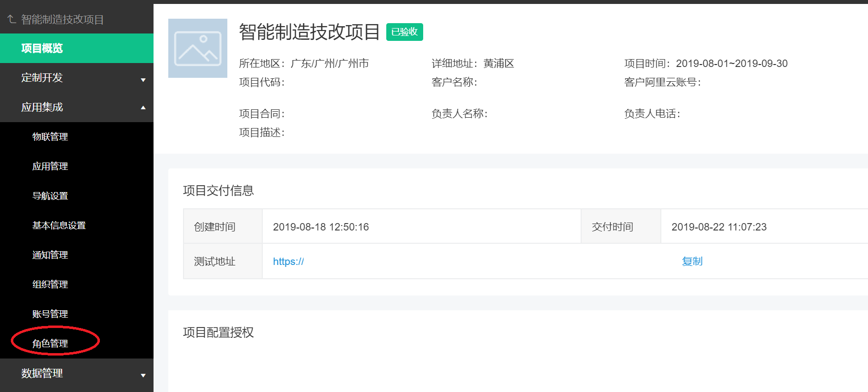Image resolution: width=868 pixels, height=392 pixels.
Task: Click the 项目代码 field label
Action: point(262,82)
